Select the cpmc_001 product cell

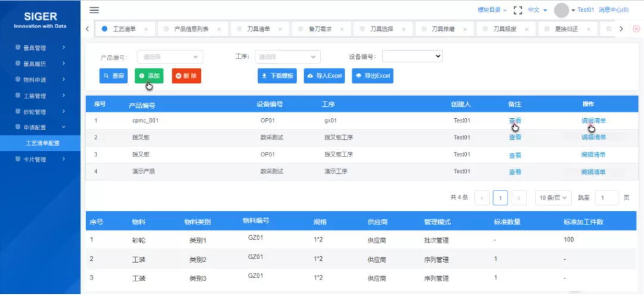pos(145,121)
